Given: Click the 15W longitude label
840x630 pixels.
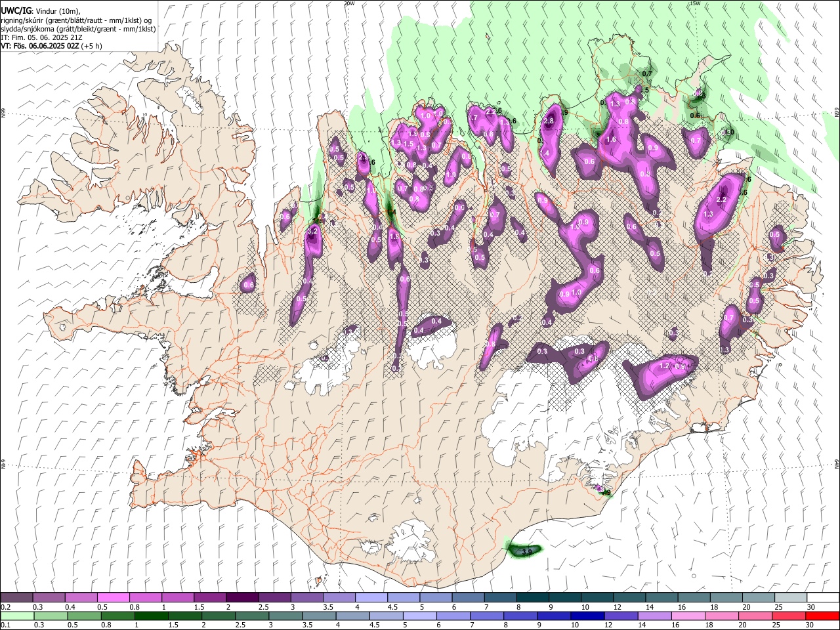Looking at the screenshot, I should pyautogui.click(x=696, y=3).
